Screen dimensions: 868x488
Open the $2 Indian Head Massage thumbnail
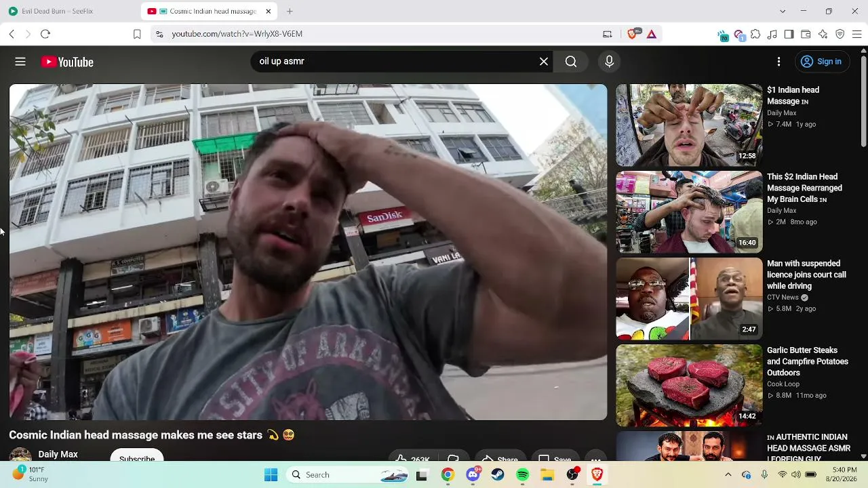(x=689, y=212)
